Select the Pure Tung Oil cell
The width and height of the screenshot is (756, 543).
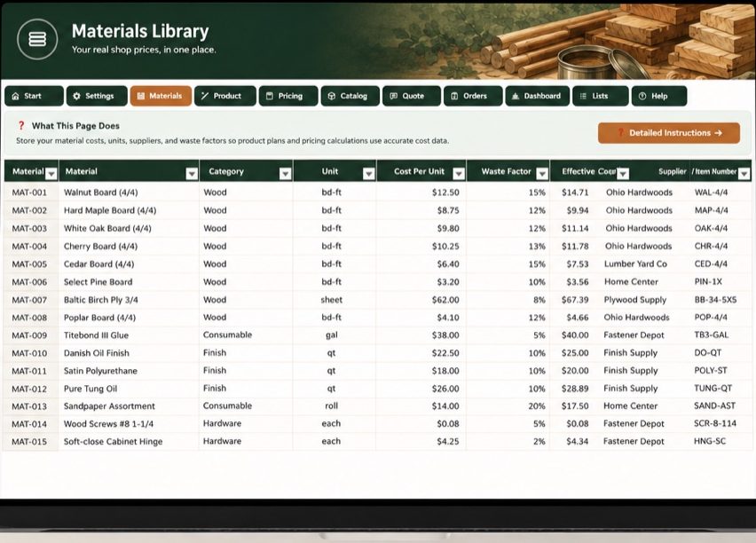(129, 389)
